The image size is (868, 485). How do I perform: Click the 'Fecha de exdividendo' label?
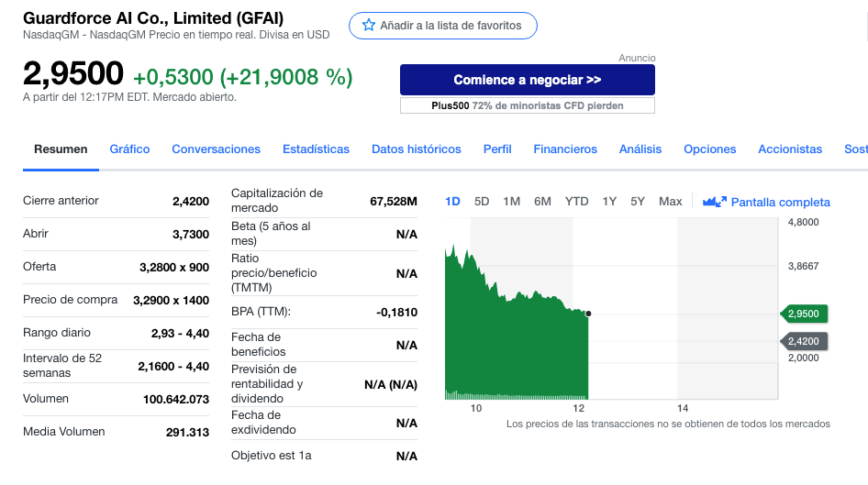263,423
